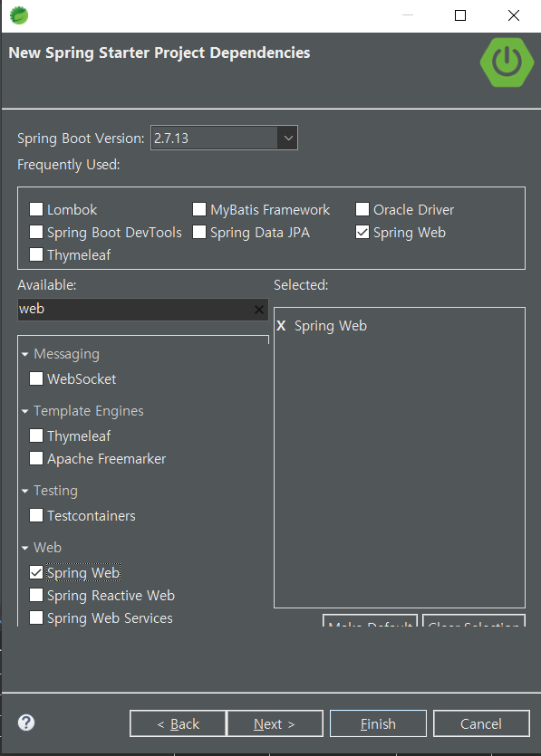
Task: Select Spring Web text in Selected list
Action: coord(331,326)
